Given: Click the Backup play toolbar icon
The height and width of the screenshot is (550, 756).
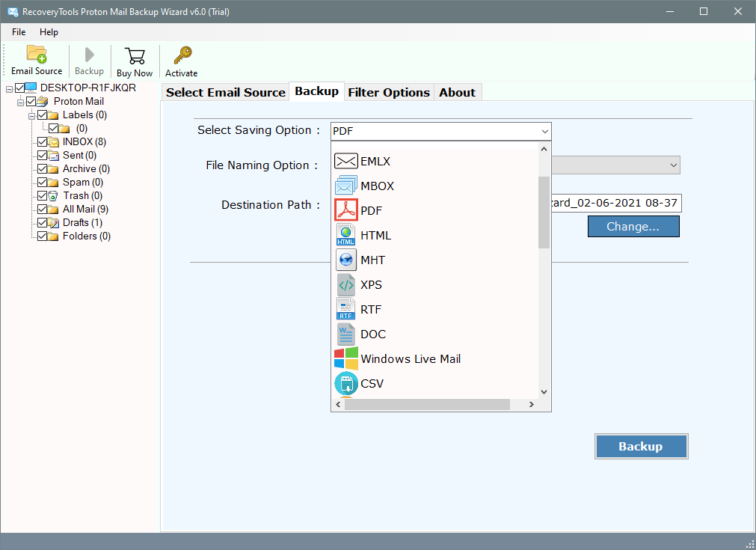Looking at the screenshot, I should (89, 55).
